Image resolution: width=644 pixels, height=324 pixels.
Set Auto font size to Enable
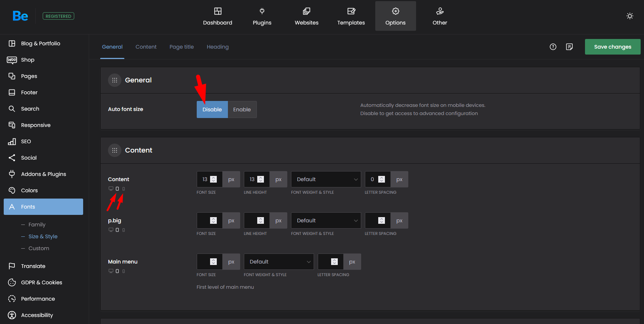242,109
